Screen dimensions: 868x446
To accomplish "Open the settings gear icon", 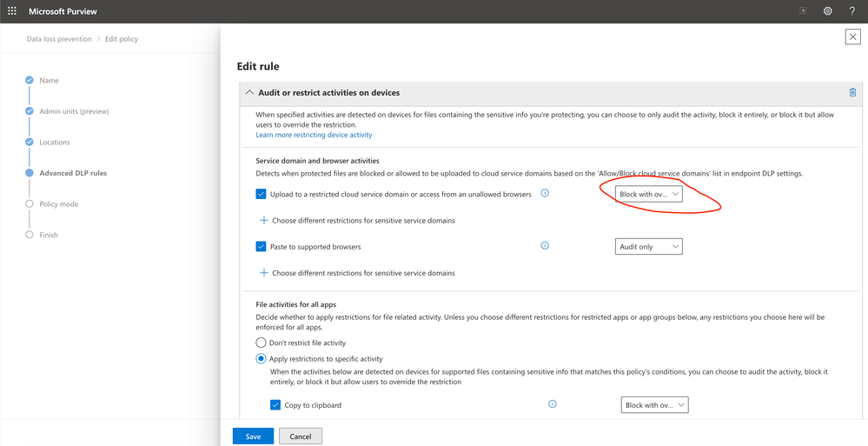I will point(827,11).
